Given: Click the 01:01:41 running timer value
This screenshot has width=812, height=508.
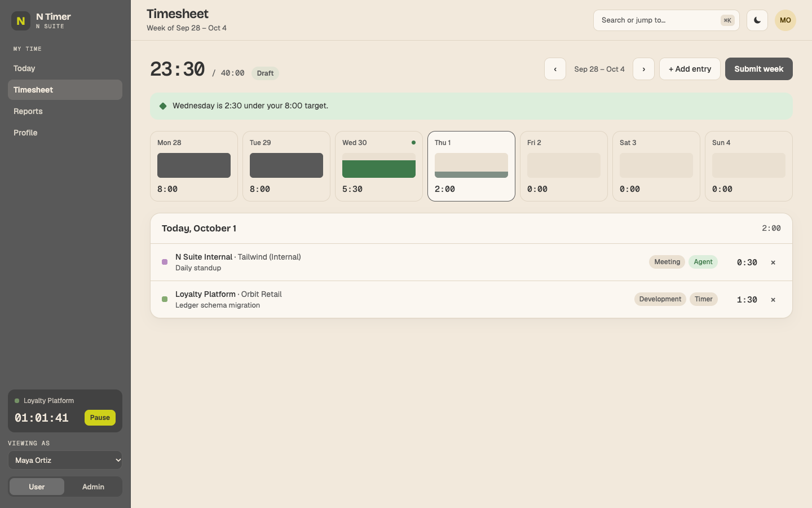Looking at the screenshot, I should pos(42,418).
